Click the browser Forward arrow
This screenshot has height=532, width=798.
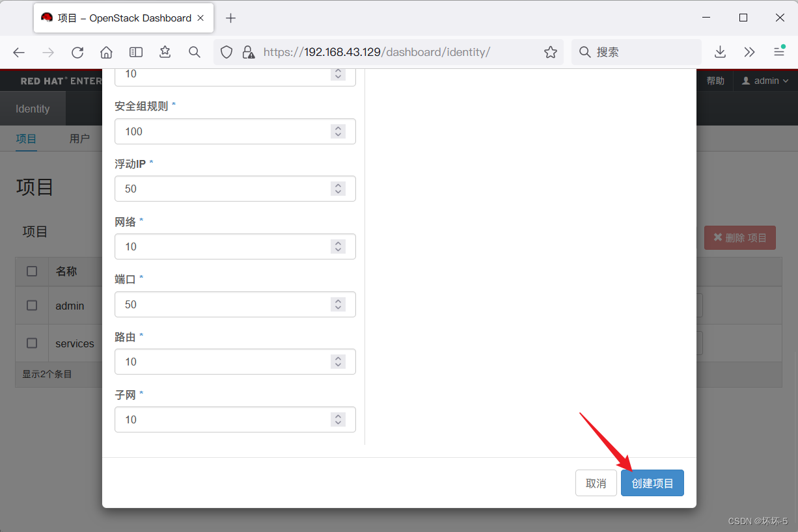click(x=48, y=52)
